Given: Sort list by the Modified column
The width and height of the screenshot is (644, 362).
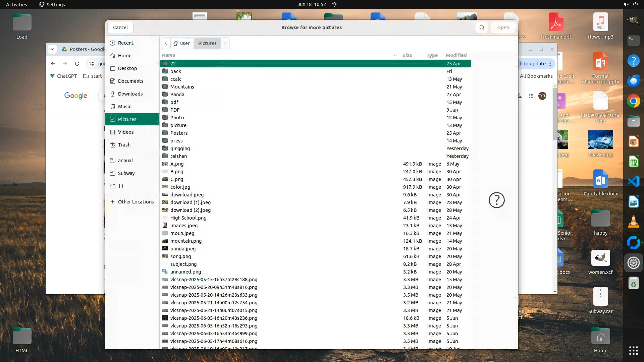Looking at the screenshot, I should pos(456,55).
